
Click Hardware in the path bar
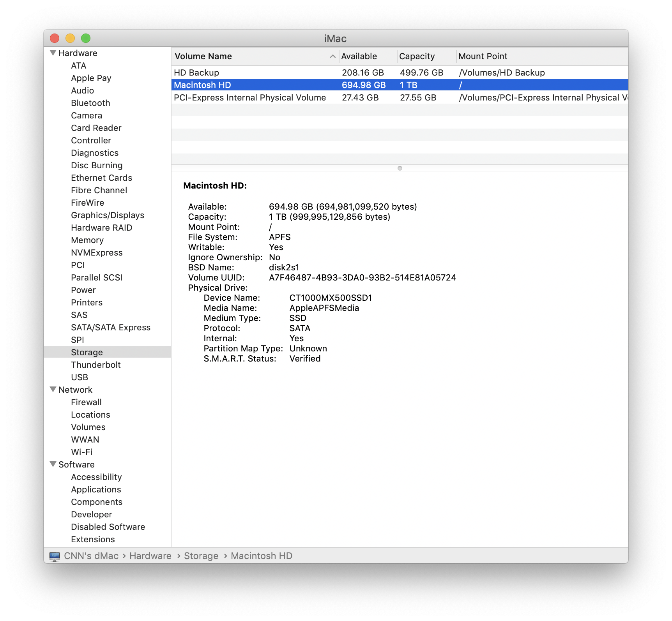tap(150, 556)
